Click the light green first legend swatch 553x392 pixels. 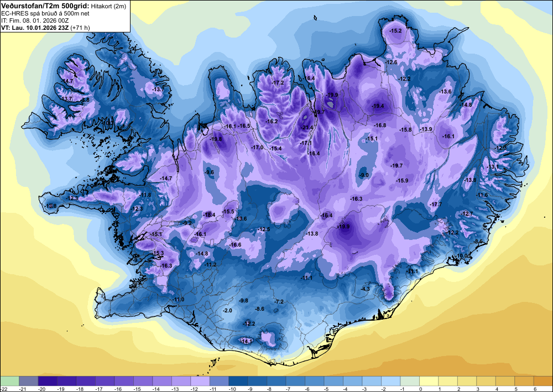9,381
